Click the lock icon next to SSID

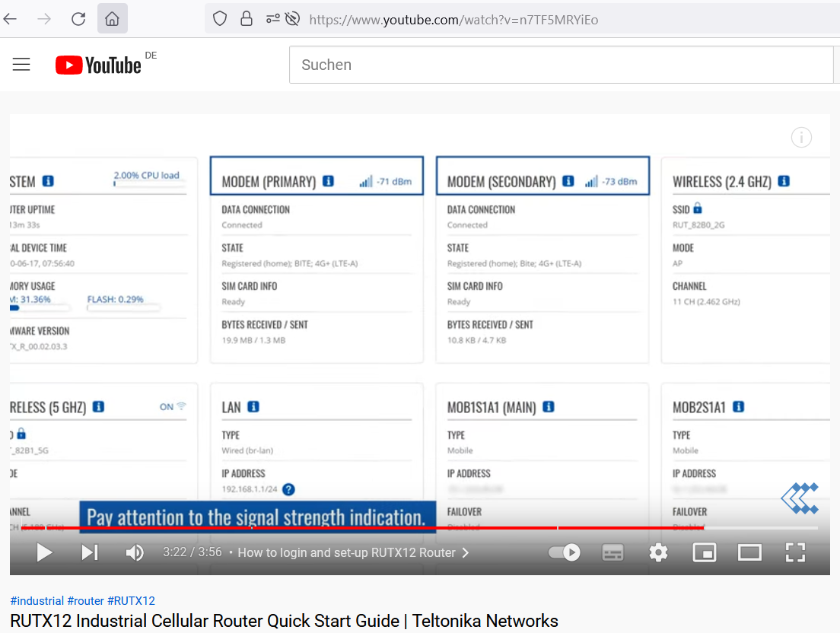[698, 208]
